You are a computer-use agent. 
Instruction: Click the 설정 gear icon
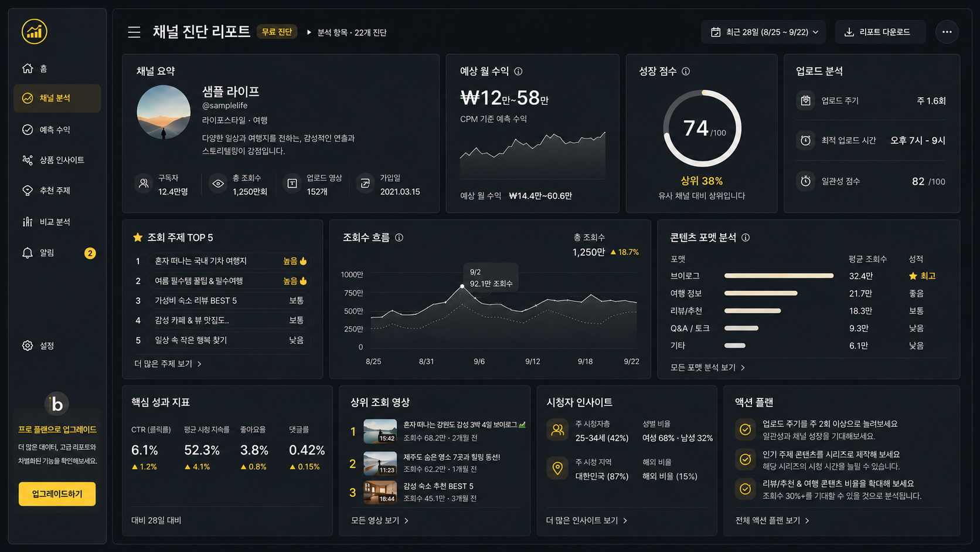click(x=28, y=346)
